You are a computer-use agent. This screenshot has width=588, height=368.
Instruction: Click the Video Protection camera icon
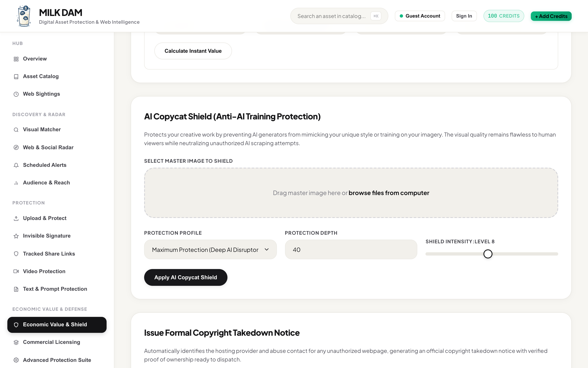click(x=16, y=271)
